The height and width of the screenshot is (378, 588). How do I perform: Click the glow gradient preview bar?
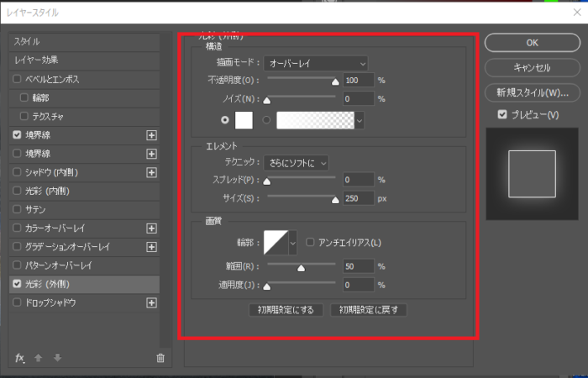(315, 120)
